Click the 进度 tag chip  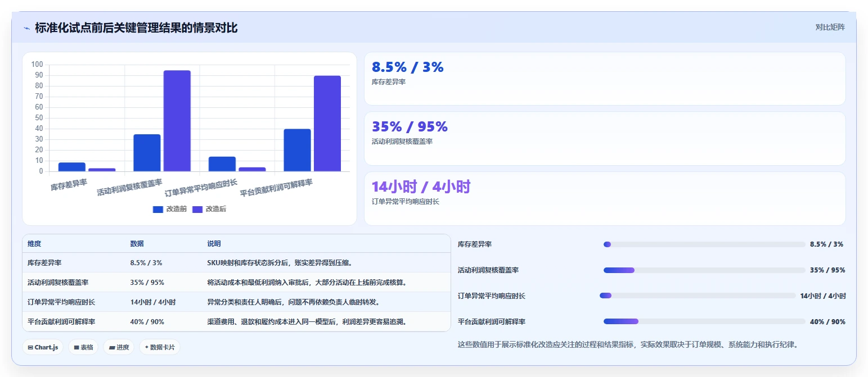click(x=119, y=347)
